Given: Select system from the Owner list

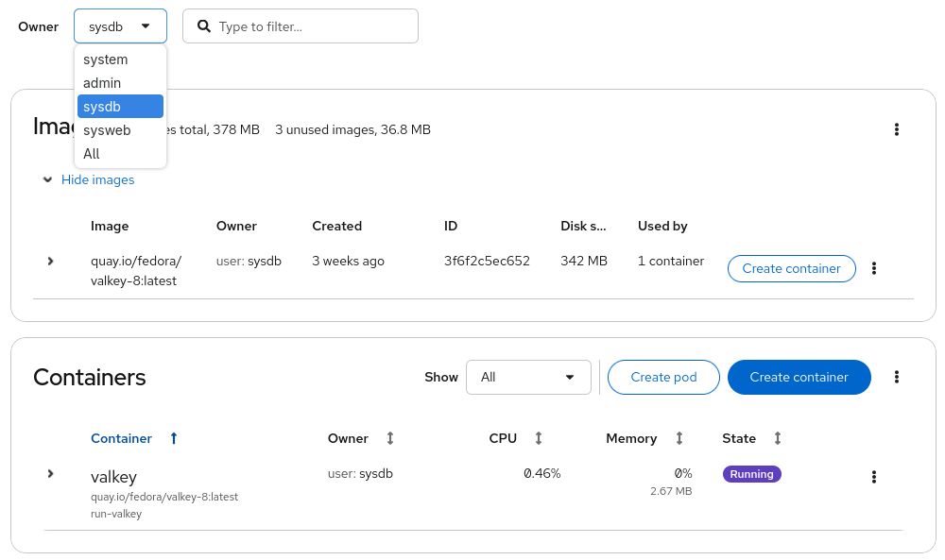Looking at the screenshot, I should [x=106, y=59].
